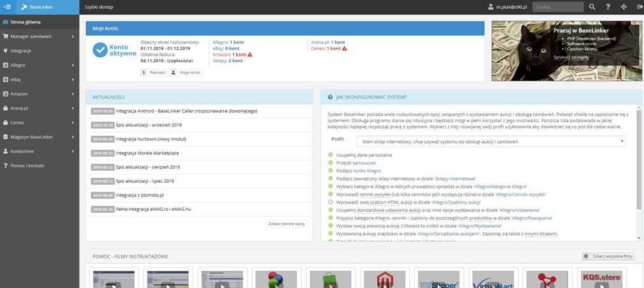Log out using the exit icon

coord(639,7)
